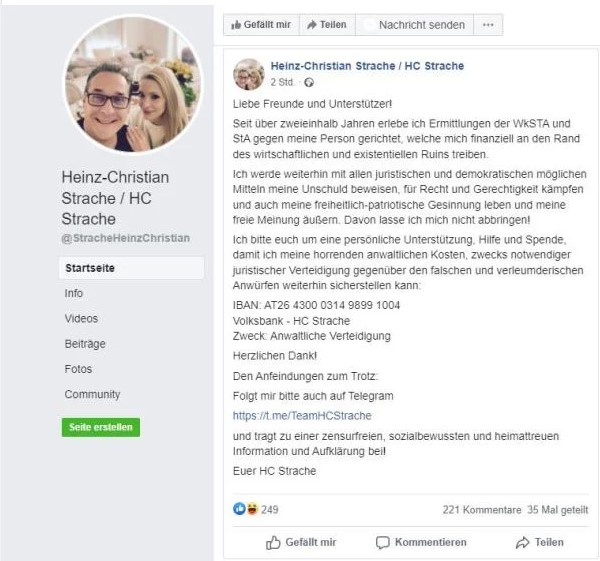Open Community in the sidebar
This screenshot has width=600, height=561.
point(92,394)
